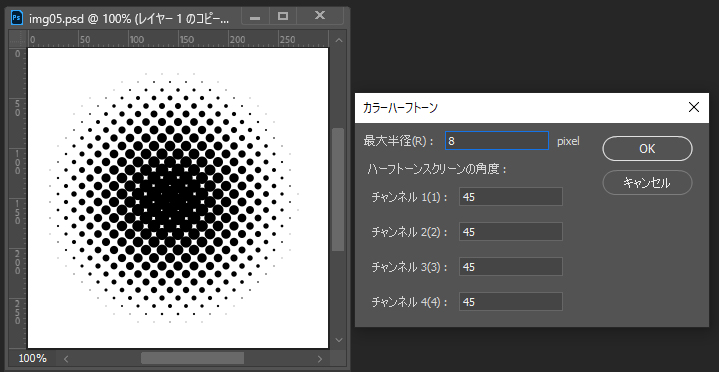The height and width of the screenshot is (372, 719).
Task: Click the ruler origin corner box
Action: [x=18, y=40]
